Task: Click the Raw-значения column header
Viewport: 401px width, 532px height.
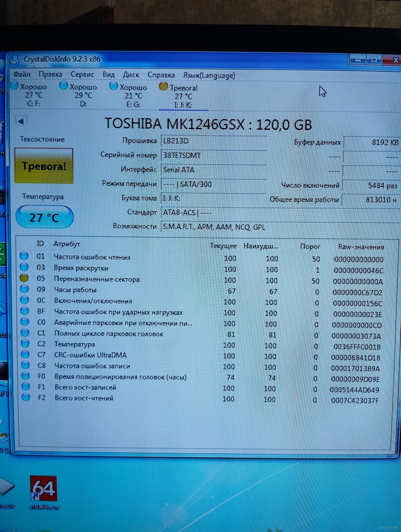Action: [361, 247]
